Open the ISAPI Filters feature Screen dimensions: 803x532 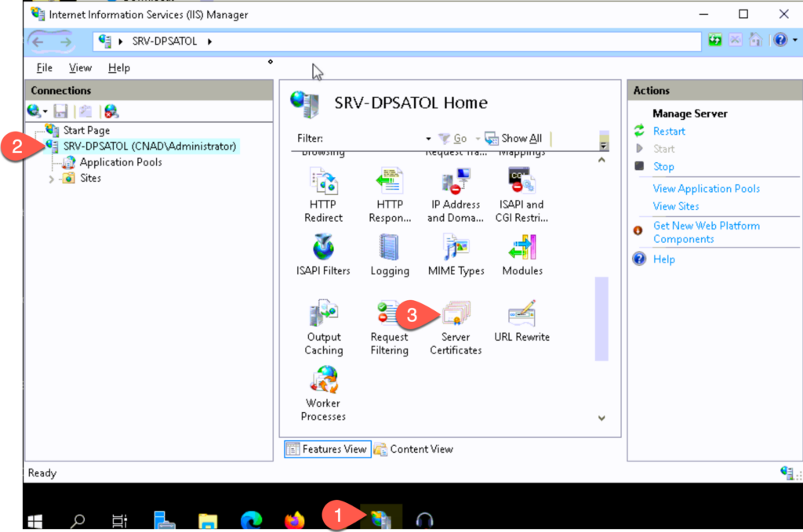point(323,251)
